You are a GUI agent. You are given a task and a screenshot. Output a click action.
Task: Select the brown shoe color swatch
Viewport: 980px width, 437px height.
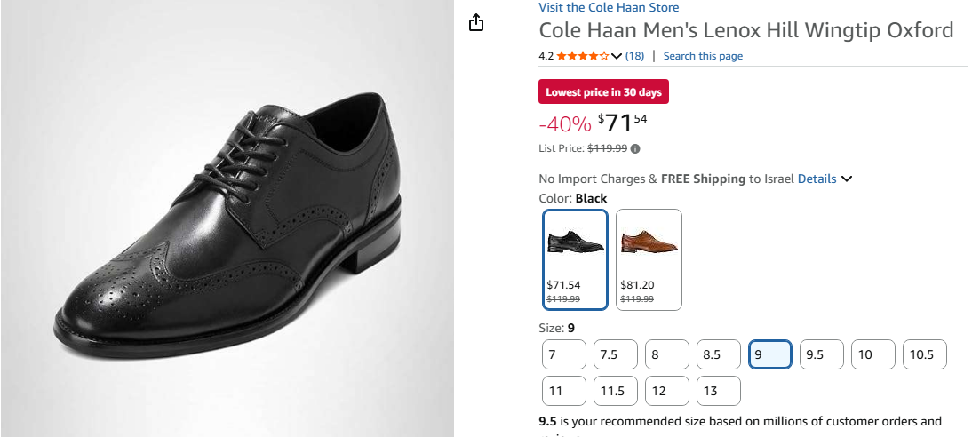point(649,259)
